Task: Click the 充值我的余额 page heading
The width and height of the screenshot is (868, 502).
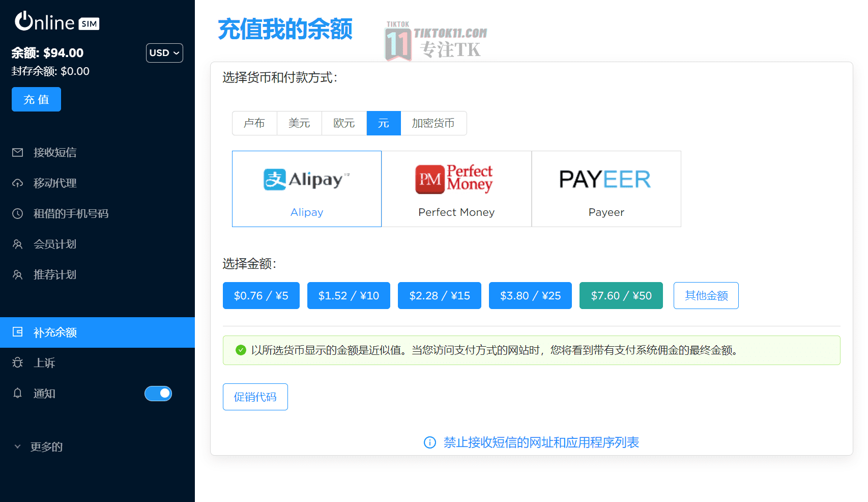Action: click(285, 29)
